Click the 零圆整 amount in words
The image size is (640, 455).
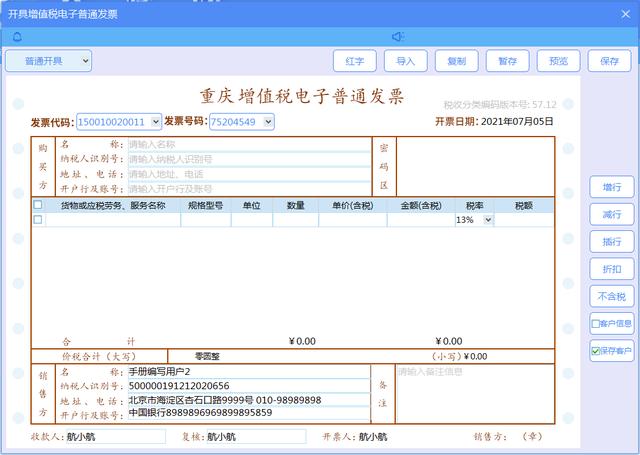click(x=207, y=356)
